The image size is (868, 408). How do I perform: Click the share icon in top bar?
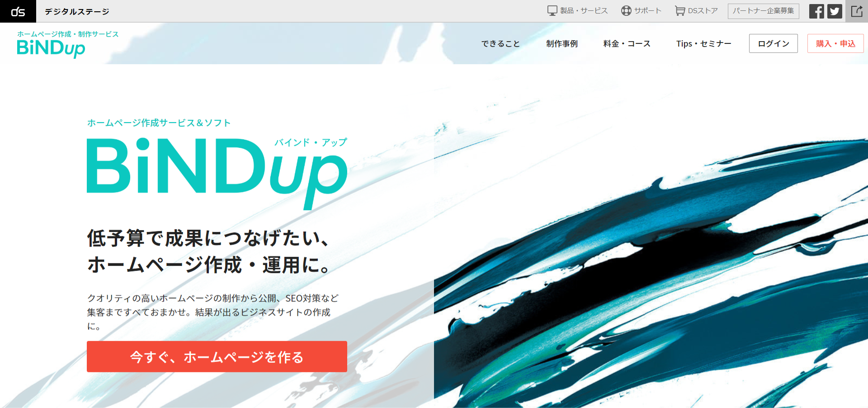tap(857, 11)
